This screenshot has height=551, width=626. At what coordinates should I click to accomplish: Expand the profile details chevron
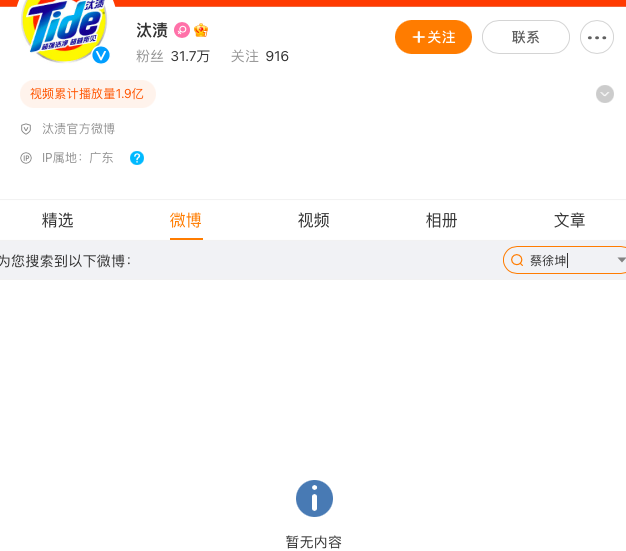click(605, 94)
